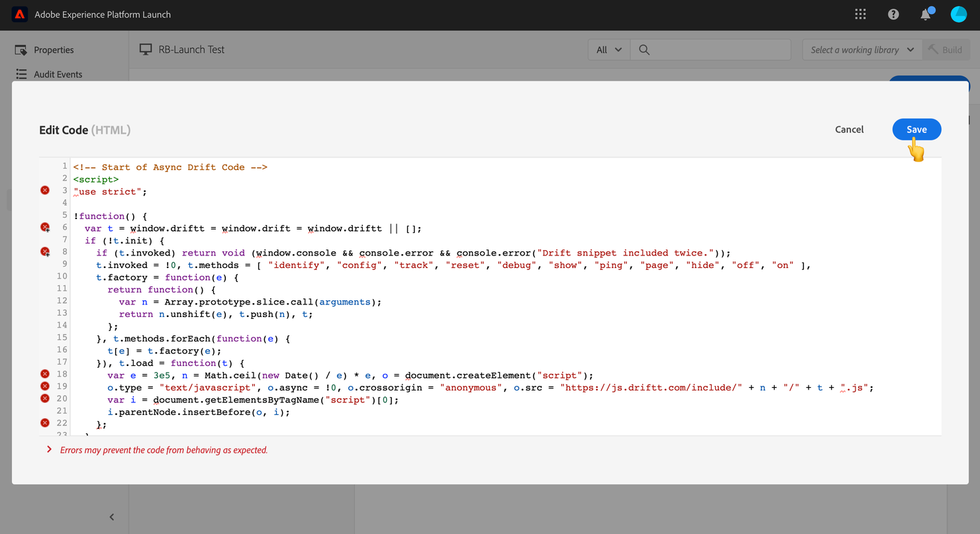Collapse the left sidebar with arrow
980x534 pixels.
pyautogui.click(x=112, y=517)
